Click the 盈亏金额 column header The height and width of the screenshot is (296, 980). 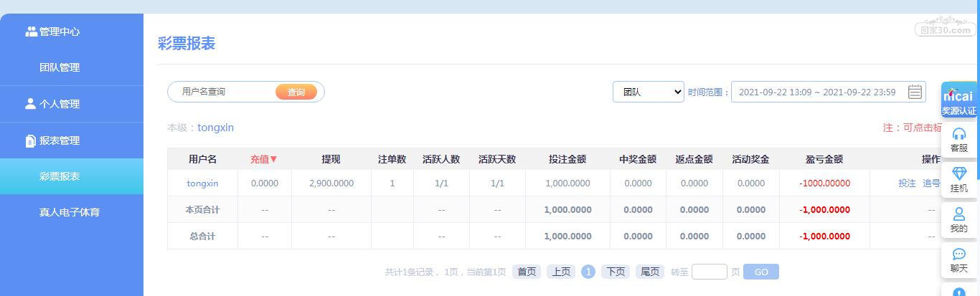tap(824, 159)
